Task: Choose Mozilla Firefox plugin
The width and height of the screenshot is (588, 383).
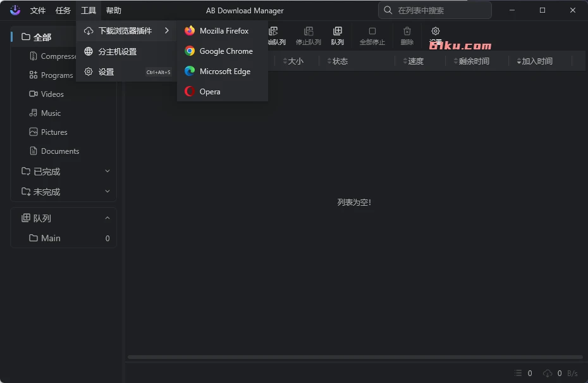Action: pyautogui.click(x=223, y=31)
